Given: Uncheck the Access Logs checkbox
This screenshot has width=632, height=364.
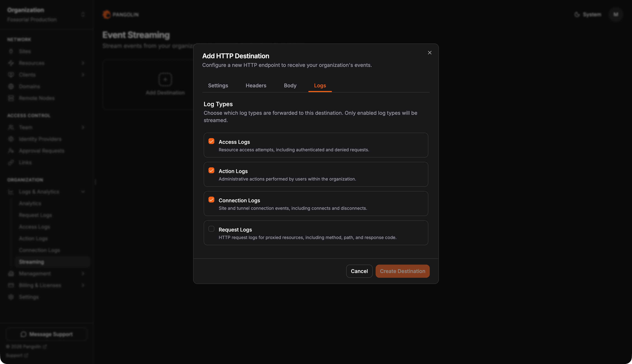Looking at the screenshot, I should pyautogui.click(x=211, y=141).
